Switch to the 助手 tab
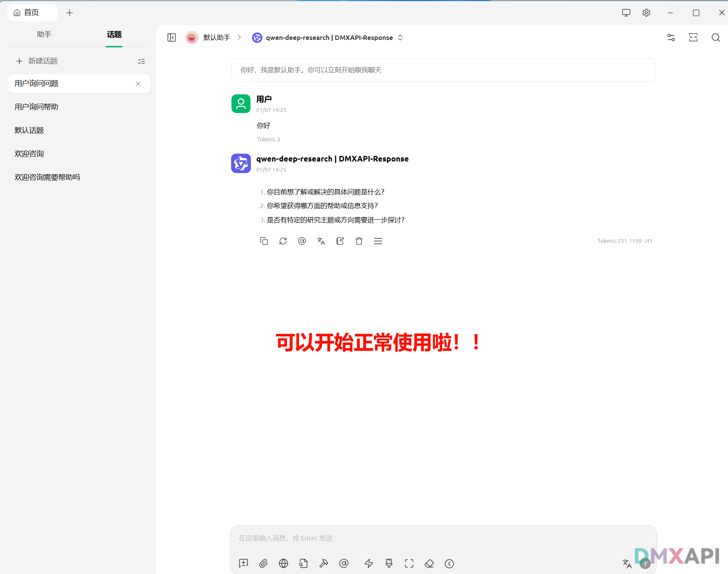The height and width of the screenshot is (574, 728). pos(44,34)
